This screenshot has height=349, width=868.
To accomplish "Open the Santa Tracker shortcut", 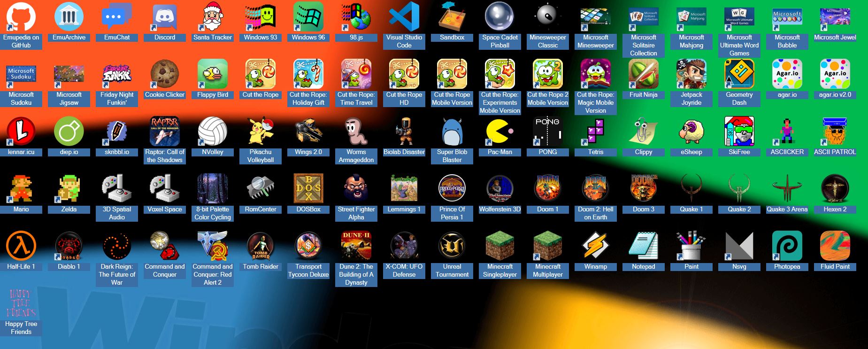I will click(213, 17).
